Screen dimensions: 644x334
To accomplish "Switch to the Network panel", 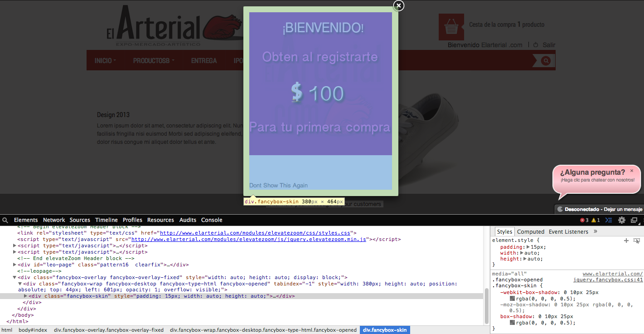I will (54, 220).
